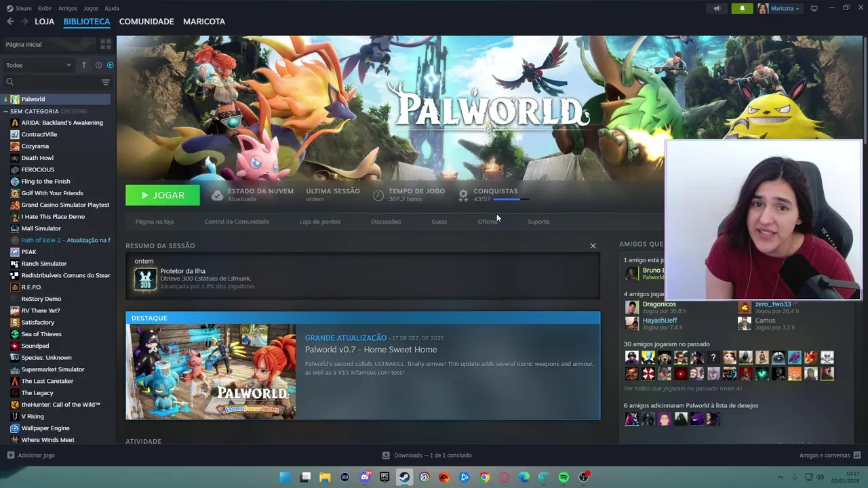Open the Suporte link
The width and height of the screenshot is (868, 488).
pos(538,222)
